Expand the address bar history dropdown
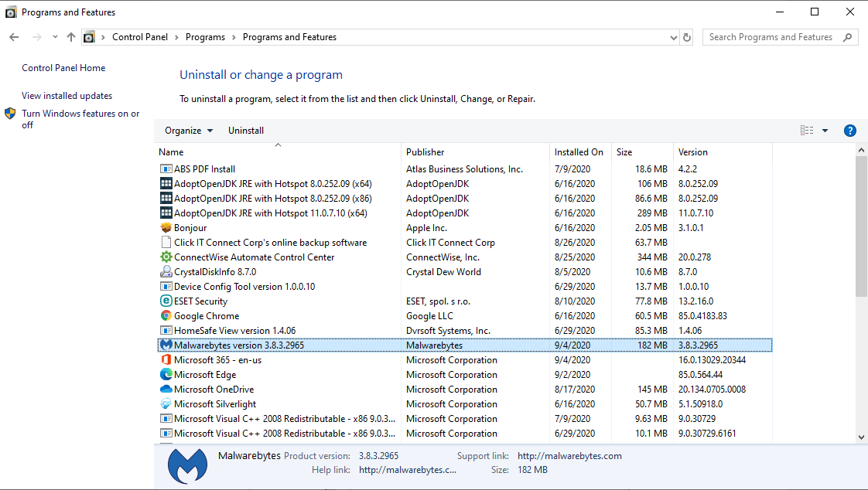The image size is (868, 490). pos(673,37)
